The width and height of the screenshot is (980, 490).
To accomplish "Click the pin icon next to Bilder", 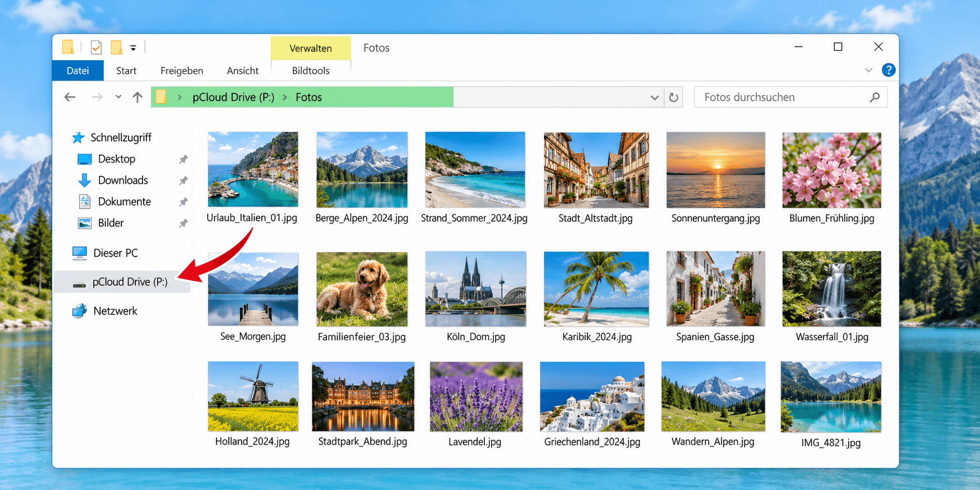I will pyautogui.click(x=183, y=223).
